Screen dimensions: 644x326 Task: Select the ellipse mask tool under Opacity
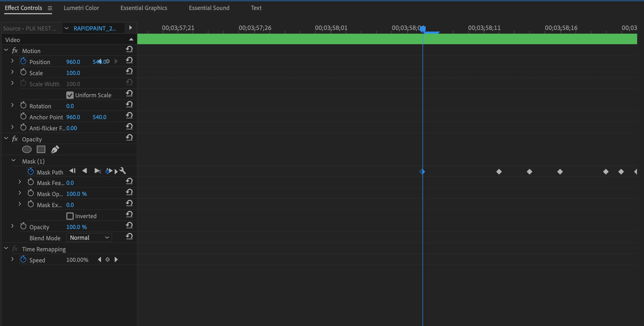coord(27,149)
